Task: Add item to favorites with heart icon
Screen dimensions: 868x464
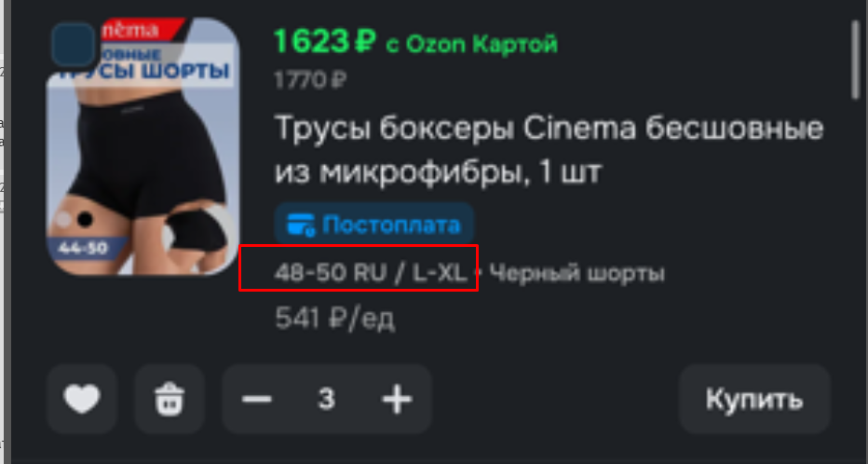Action: 82,399
